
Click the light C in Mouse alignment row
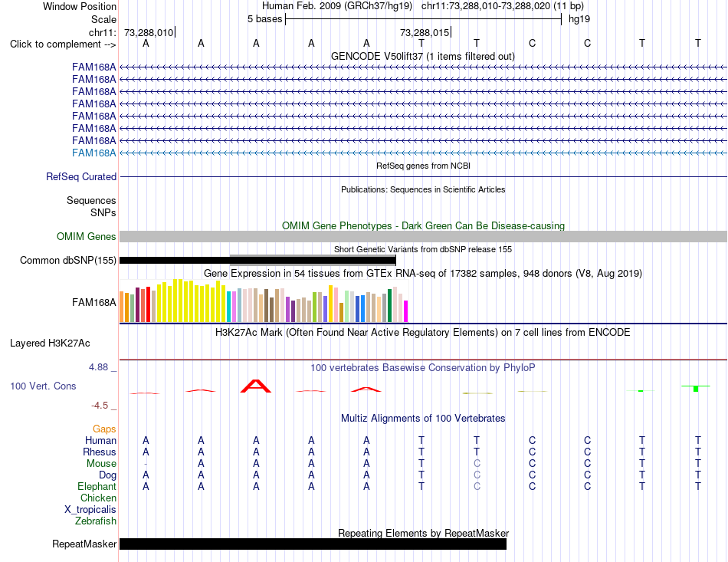[x=477, y=464]
